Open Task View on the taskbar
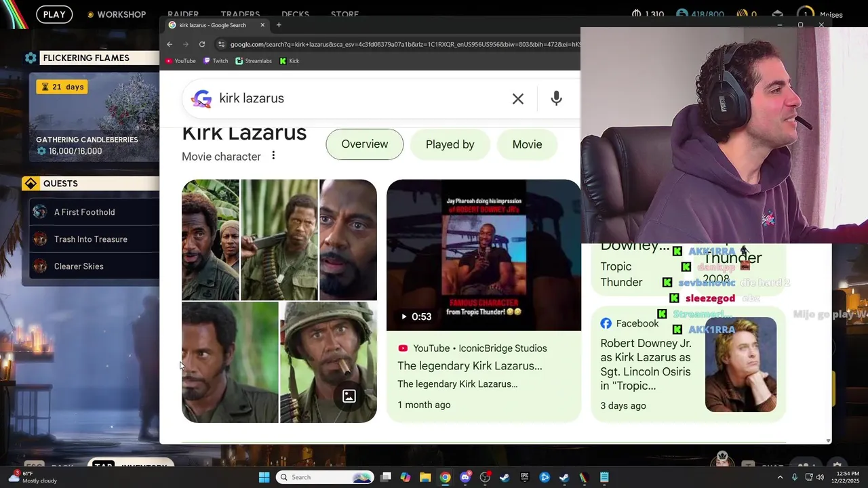The height and width of the screenshot is (488, 868). point(386,477)
